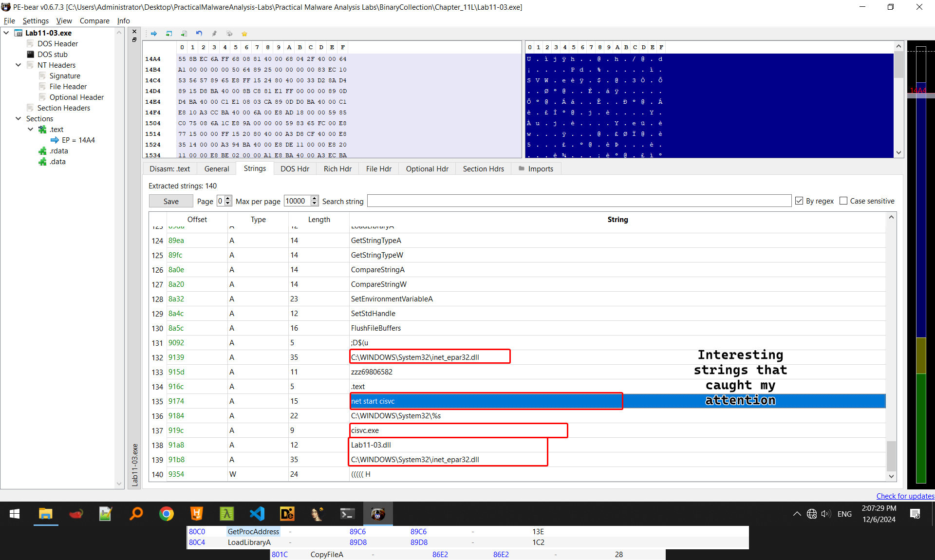Click the Visual Studio Code taskbar icon
The width and height of the screenshot is (935, 560).
coord(257,514)
